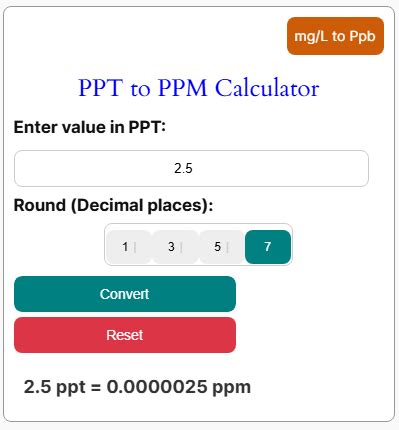Image resolution: width=399 pixels, height=430 pixels.
Task: Pick the rounding option labeled 1
Action: pyautogui.click(x=129, y=247)
